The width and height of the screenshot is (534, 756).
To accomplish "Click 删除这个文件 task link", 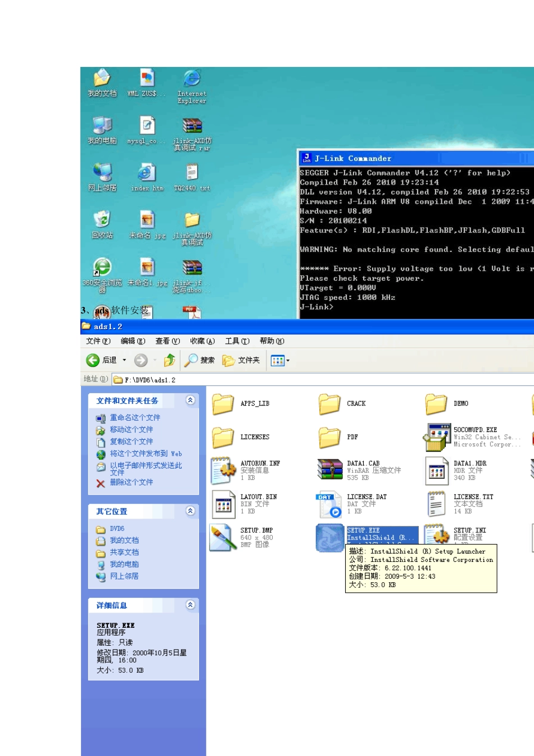I will click(132, 482).
